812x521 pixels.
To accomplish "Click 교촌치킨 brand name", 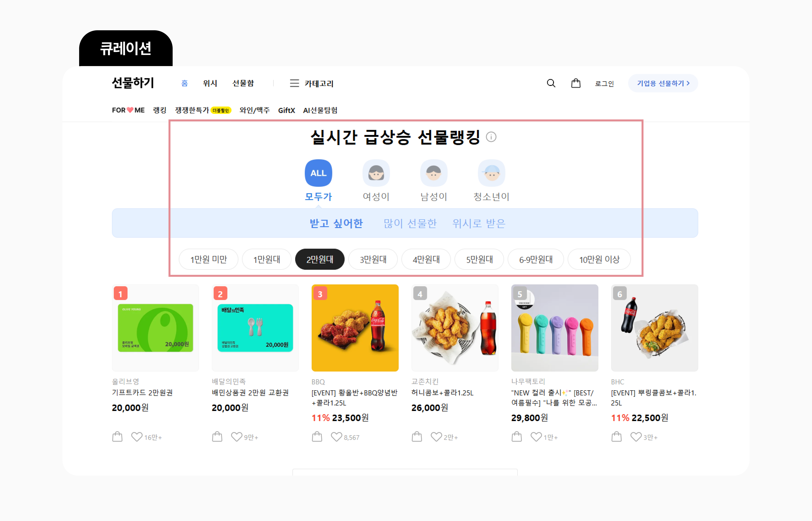I will pos(425,382).
